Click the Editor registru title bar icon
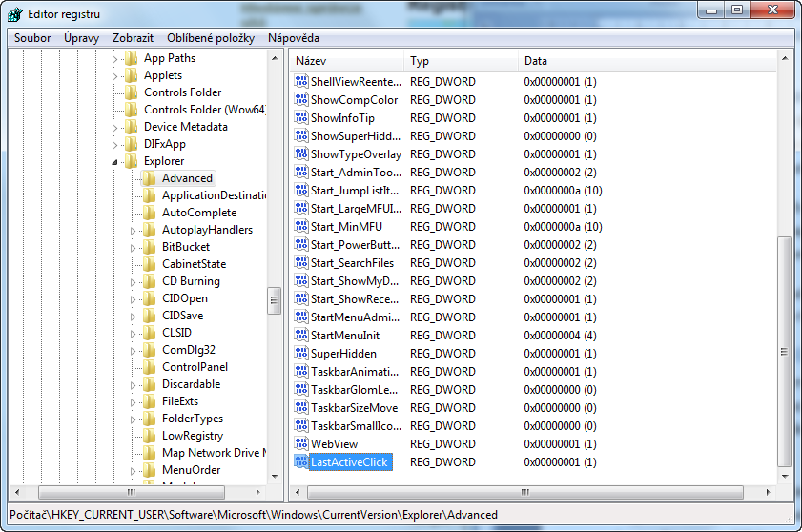This screenshot has width=802, height=532. click(x=15, y=14)
